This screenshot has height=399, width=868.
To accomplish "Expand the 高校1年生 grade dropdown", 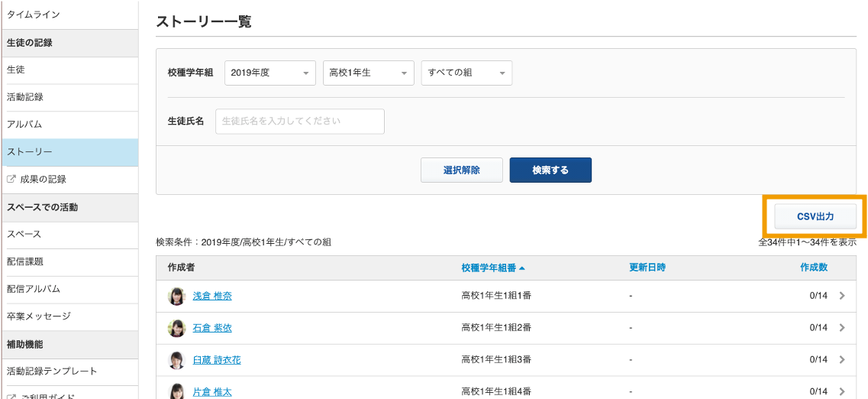I will point(369,73).
